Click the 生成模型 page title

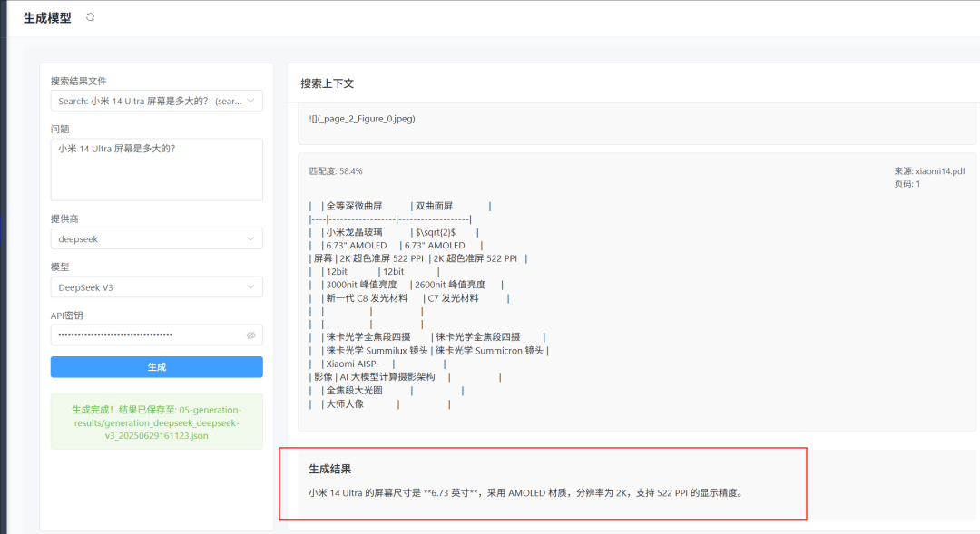click(47, 18)
